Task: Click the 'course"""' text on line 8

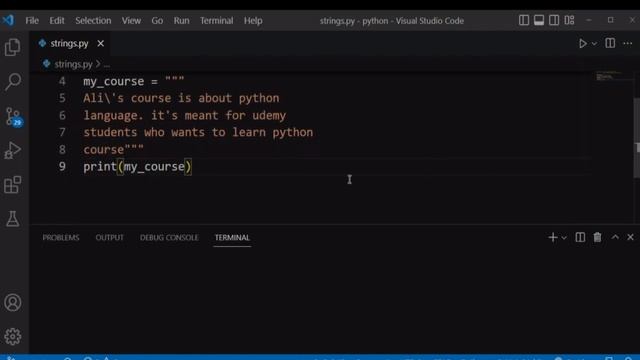Action: (113, 149)
